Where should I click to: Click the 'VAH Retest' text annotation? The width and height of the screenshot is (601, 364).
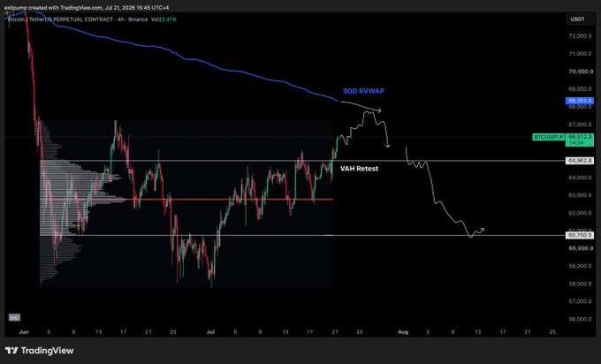[359, 168]
